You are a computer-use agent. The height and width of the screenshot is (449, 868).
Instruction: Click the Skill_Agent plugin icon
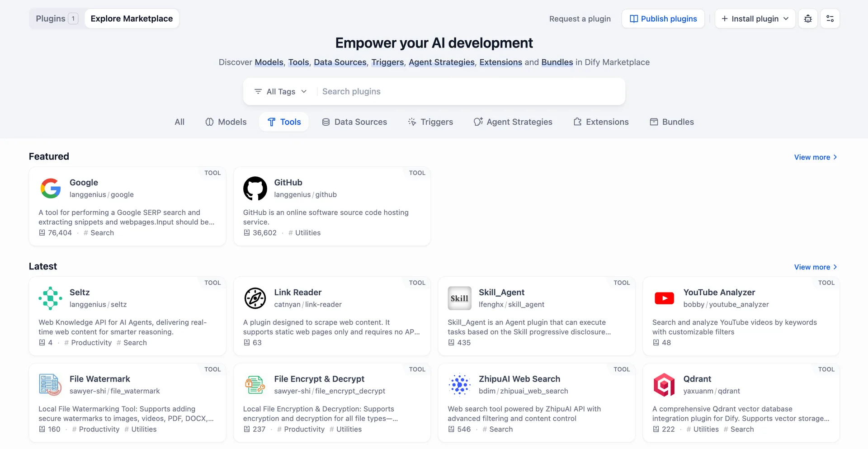click(x=460, y=298)
